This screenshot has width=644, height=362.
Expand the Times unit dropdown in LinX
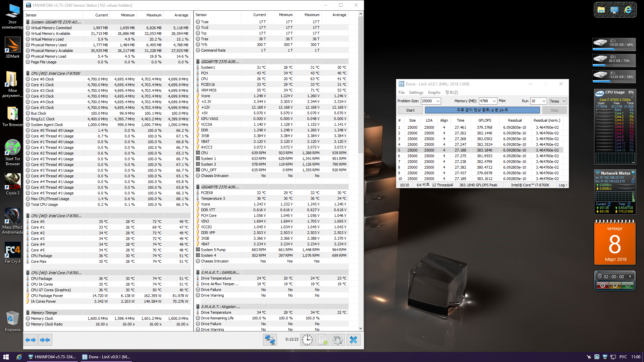click(564, 101)
